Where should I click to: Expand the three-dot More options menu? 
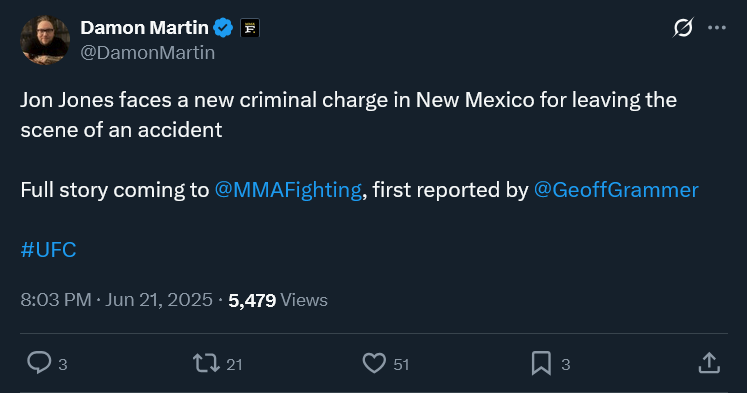(x=717, y=28)
